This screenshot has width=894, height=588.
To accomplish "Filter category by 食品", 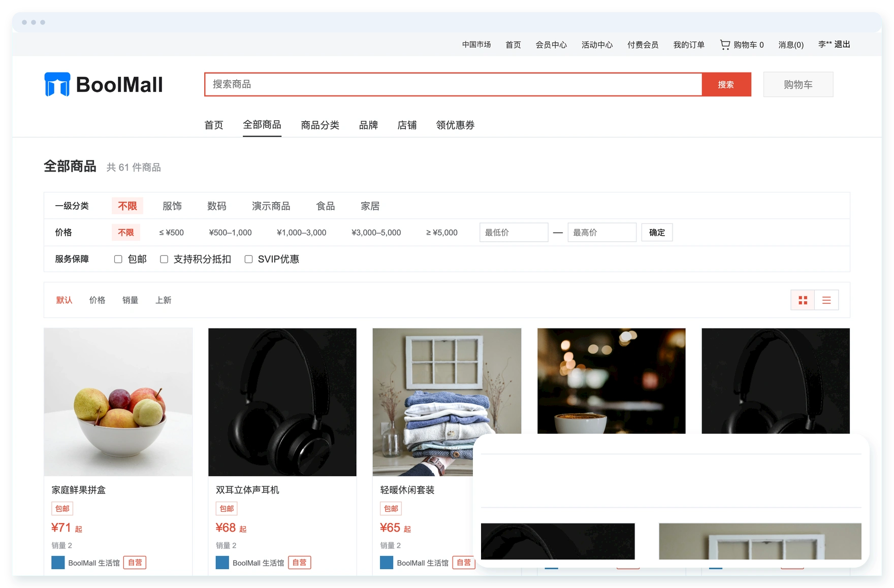I will point(326,206).
